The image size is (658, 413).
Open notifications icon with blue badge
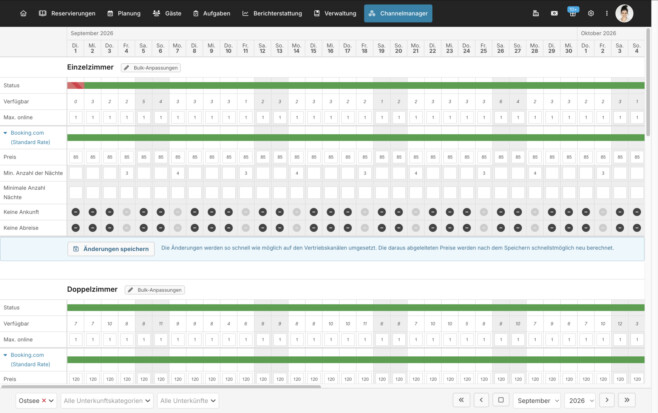click(572, 12)
